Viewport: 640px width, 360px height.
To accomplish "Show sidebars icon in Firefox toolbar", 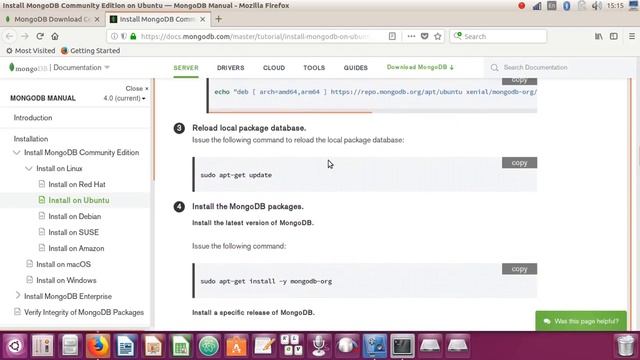I will coord(613,36).
